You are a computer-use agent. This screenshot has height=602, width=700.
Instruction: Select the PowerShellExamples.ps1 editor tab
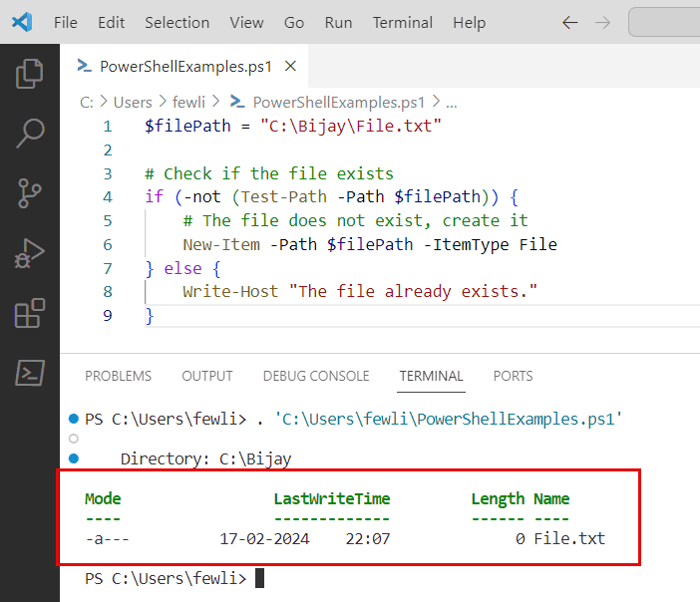[x=184, y=66]
